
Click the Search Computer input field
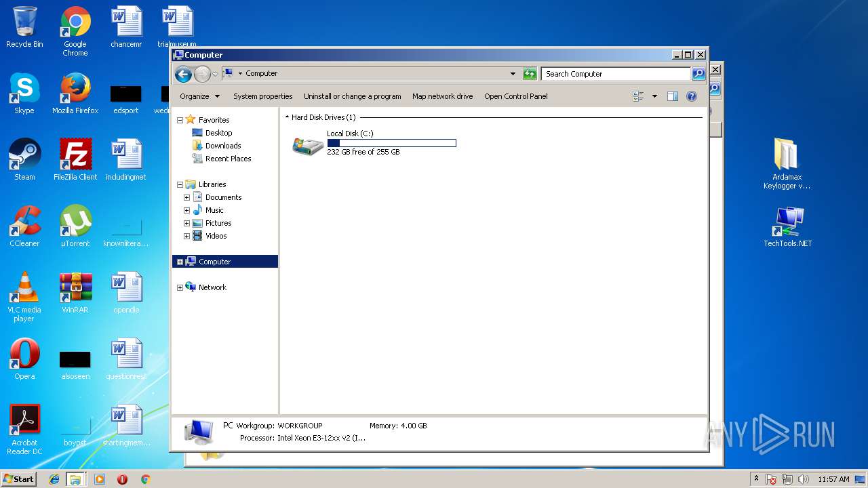click(x=616, y=74)
